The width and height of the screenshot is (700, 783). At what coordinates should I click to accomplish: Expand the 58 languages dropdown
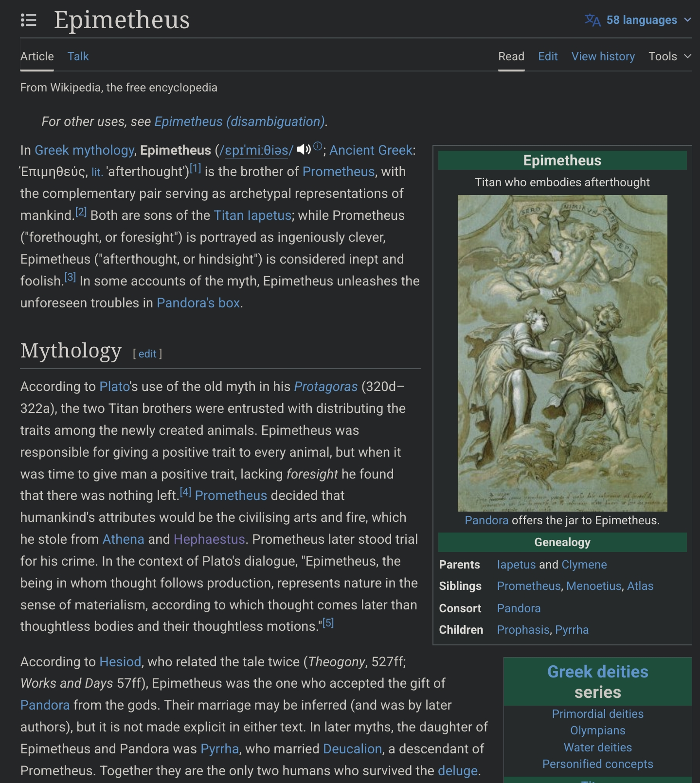click(x=638, y=20)
